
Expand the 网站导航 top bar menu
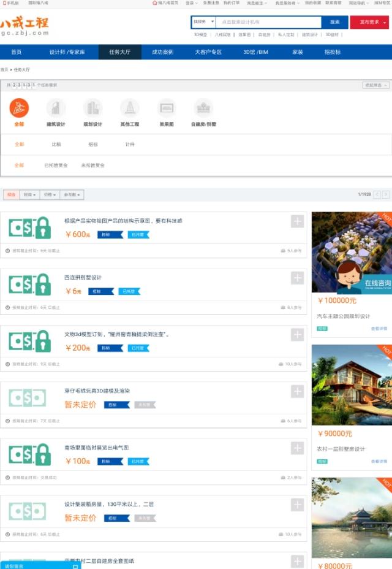(359, 3)
